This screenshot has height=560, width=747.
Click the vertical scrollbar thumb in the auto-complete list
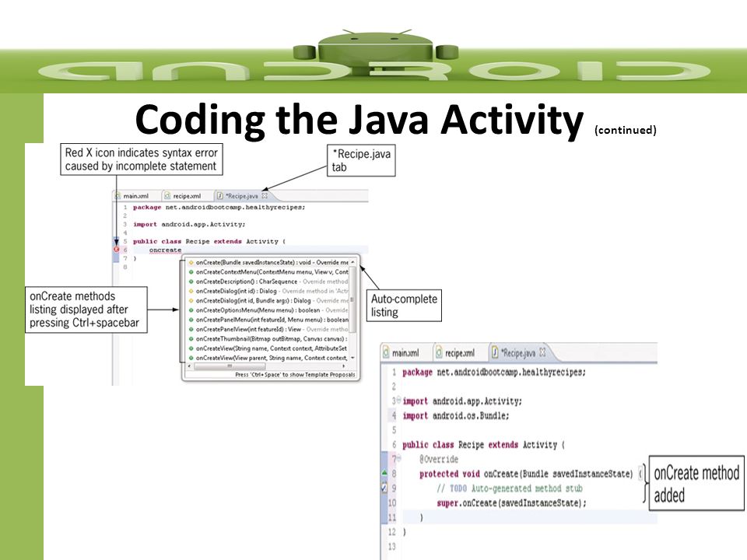pos(352,299)
